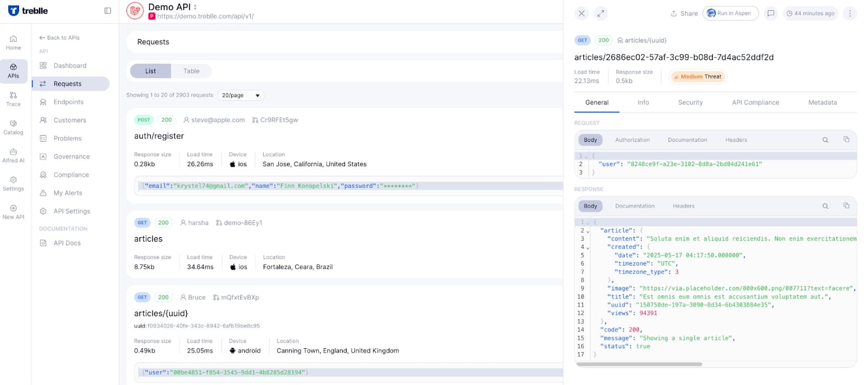Click trace ID demo-86Ey1
Screen dimensions: 868x385
pos(239,223)
